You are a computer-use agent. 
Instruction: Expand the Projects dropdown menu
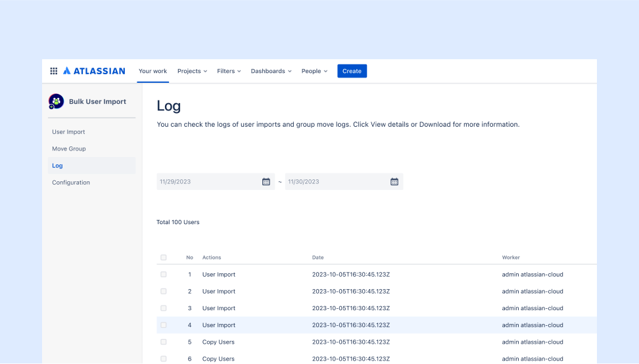[193, 71]
